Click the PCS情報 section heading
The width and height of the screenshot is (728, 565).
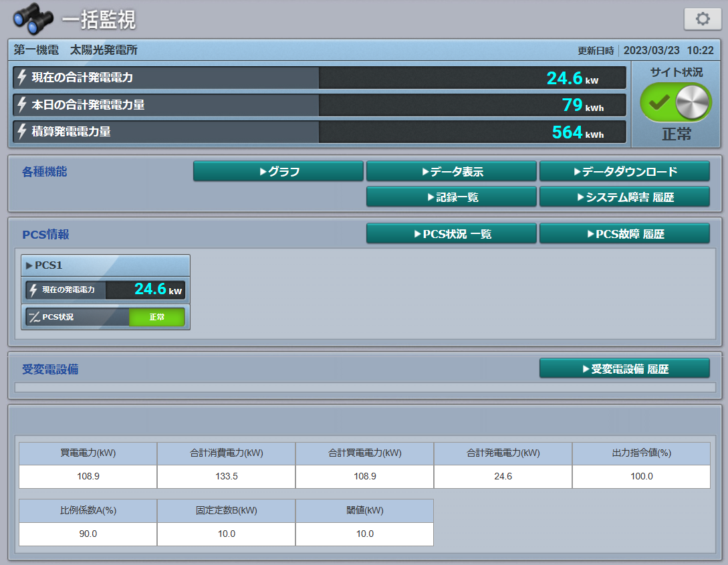point(45,235)
